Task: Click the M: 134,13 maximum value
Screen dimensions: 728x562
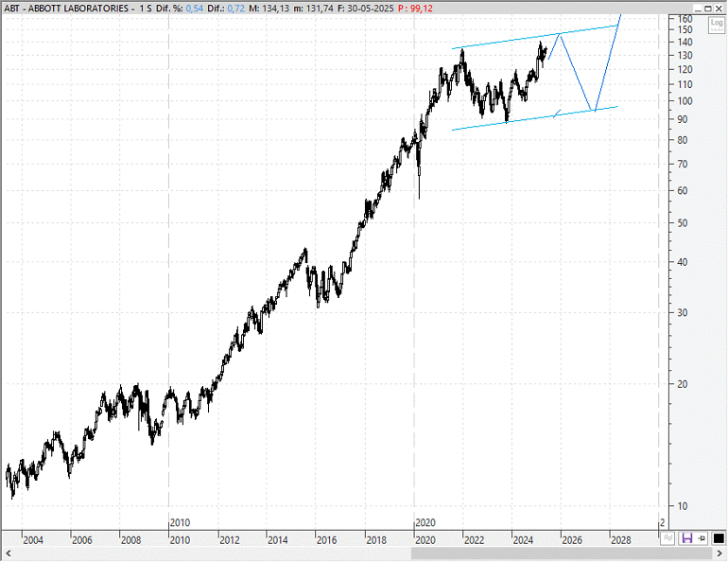Action: pyautogui.click(x=269, y=9)
